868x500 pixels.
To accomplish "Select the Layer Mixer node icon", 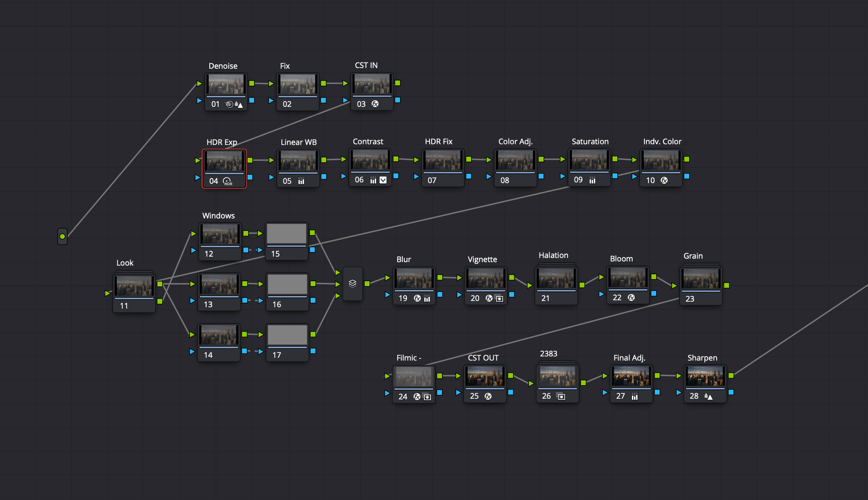I will 352,284.
